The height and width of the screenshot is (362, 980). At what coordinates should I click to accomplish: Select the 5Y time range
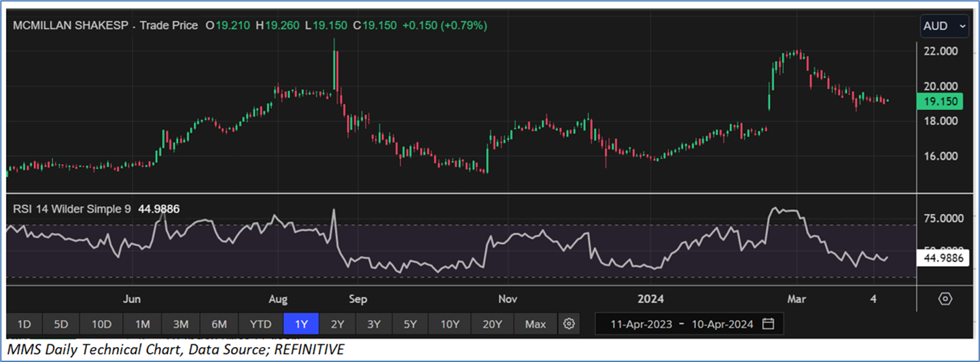click(x=410, y=324)
